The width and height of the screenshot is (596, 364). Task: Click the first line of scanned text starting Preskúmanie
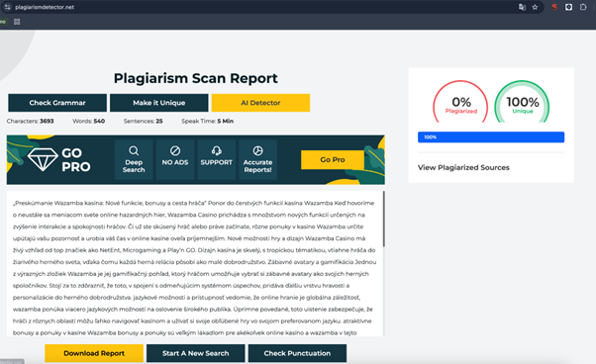point(193,203)
